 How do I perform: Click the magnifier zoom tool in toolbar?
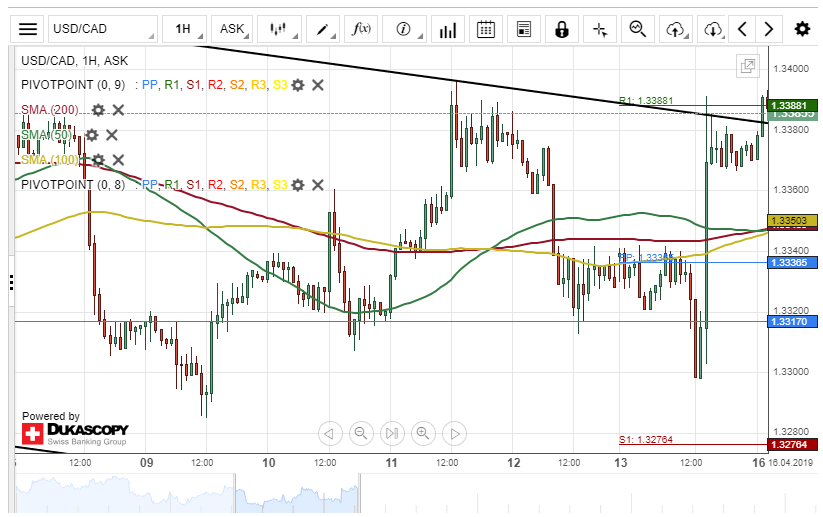coord(637,29)
